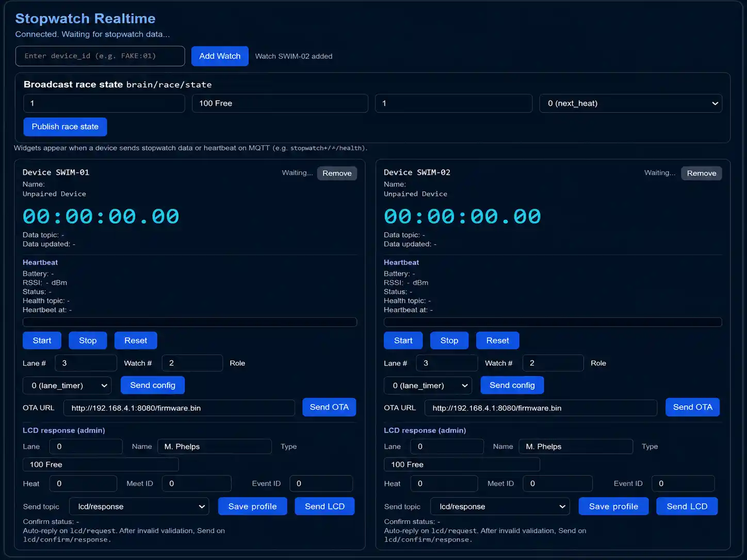Click SWIM-02 'LCD response (admin)' label
Image resolution: width=747 pixels, height=560 pixels.
[x=425, y=430]
